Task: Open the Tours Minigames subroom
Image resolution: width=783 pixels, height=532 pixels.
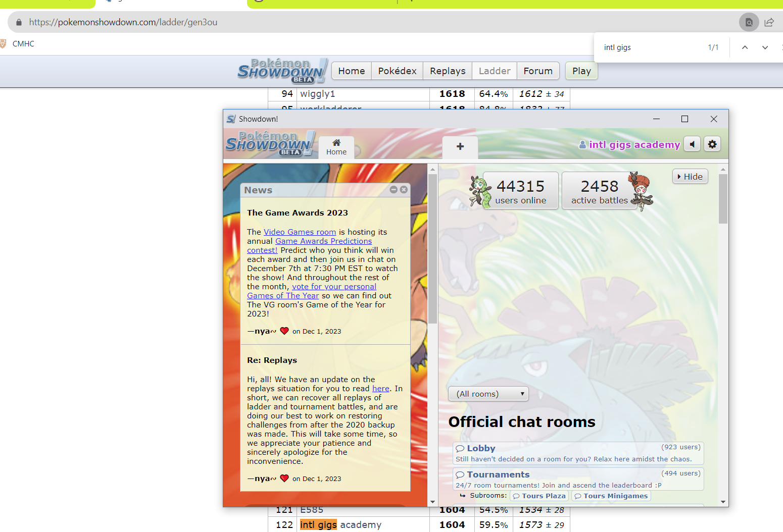Action: click(611, 496)
